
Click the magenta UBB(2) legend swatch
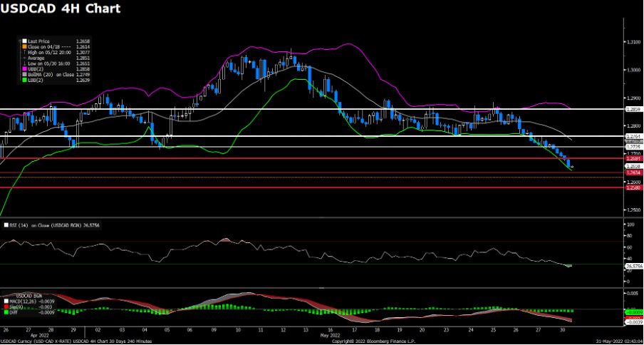pos(24,71)
